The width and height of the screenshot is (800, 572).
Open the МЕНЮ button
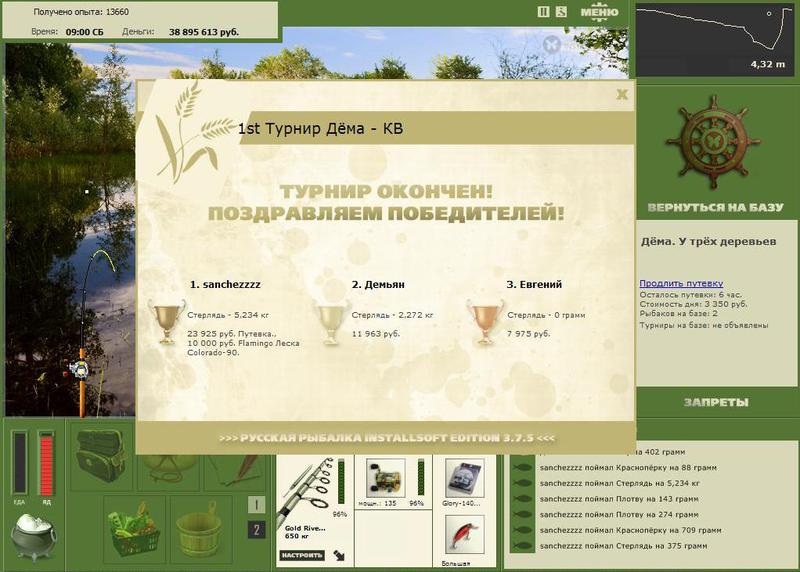tap(599, 12)
